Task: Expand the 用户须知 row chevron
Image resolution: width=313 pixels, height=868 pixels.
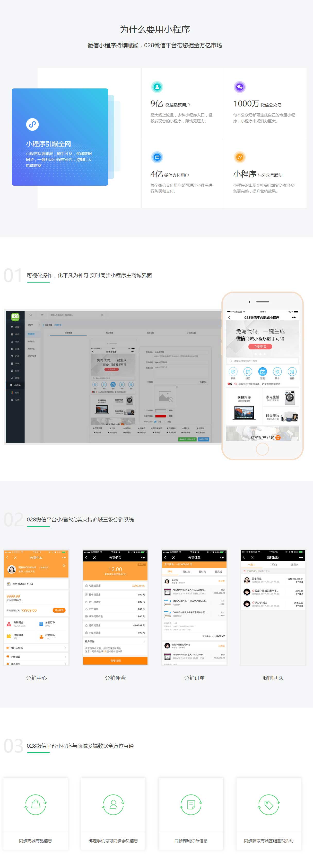Action: (144, 641)
